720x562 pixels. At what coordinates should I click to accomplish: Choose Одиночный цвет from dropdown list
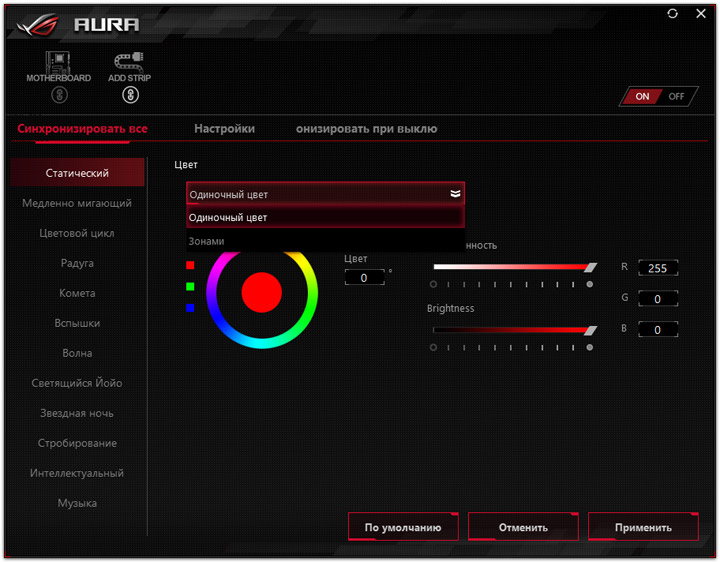click(325, 217)
